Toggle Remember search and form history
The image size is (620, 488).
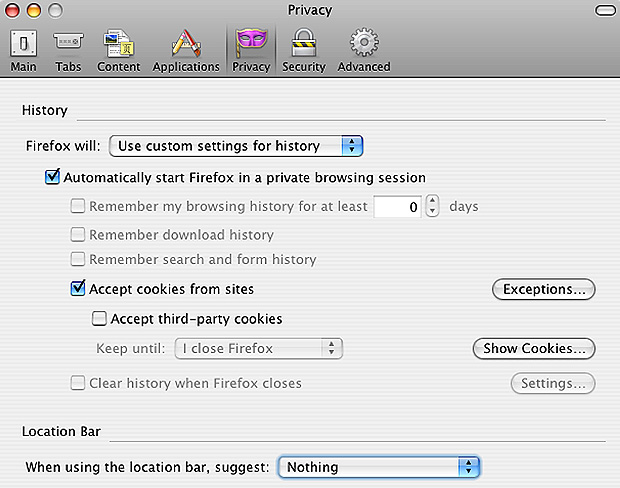coord(78,259)
